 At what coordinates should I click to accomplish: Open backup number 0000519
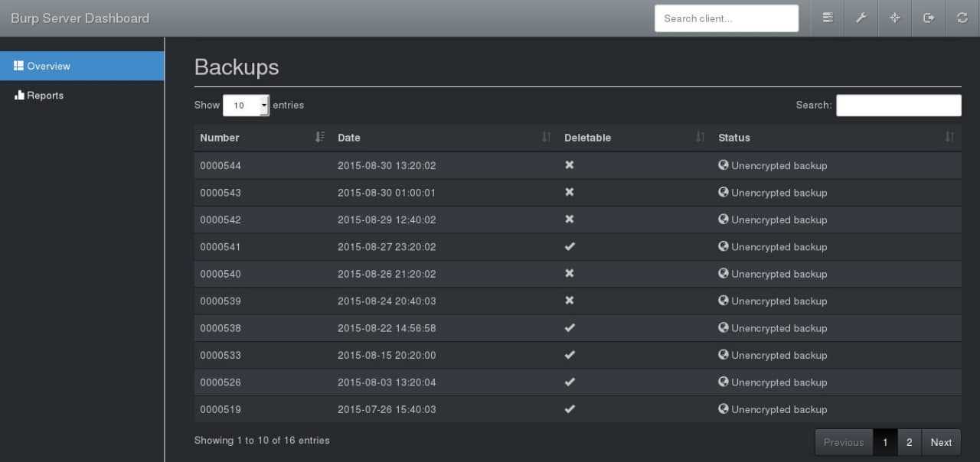point(220,410)
